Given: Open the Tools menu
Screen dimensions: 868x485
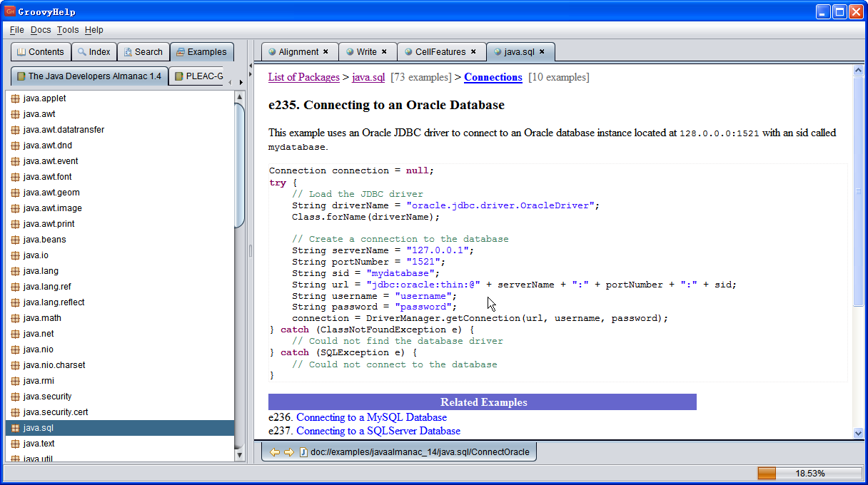Looking at the screenshot, I should (x=68, y=30).
